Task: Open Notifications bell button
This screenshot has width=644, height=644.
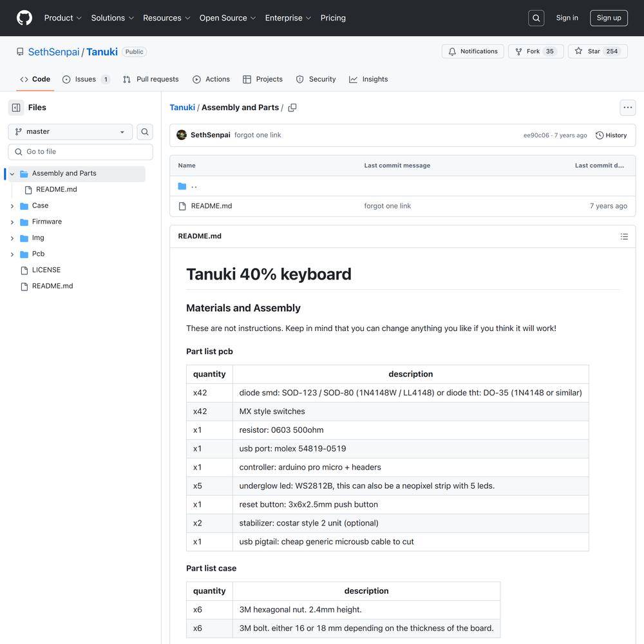Action: [473, 52]
